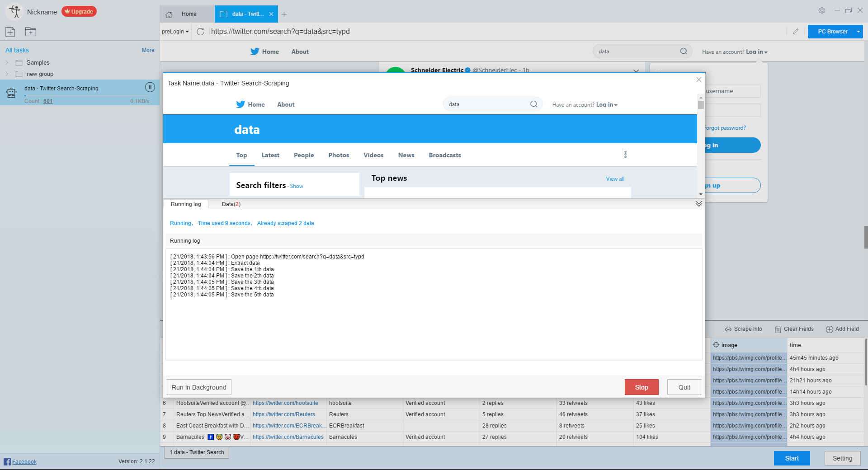
Task: Click the pencil edit icon near address bar
Action: (796, 32)
